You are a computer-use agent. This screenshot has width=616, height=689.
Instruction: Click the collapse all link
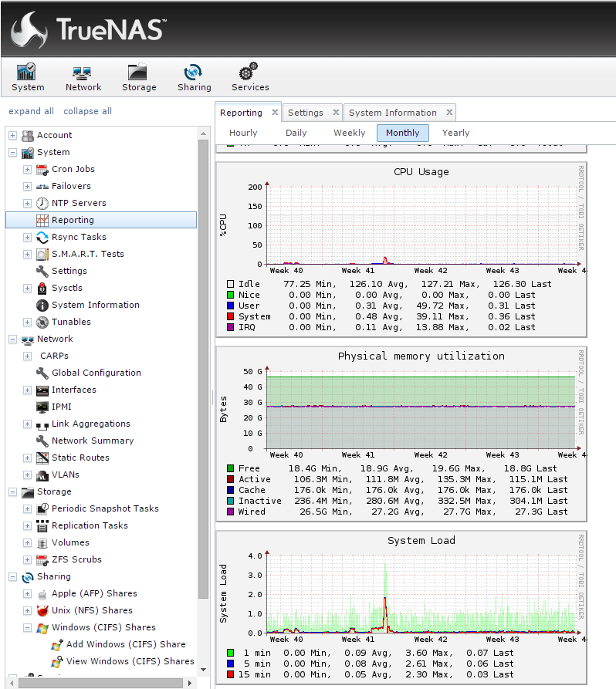tap(87, 111)
